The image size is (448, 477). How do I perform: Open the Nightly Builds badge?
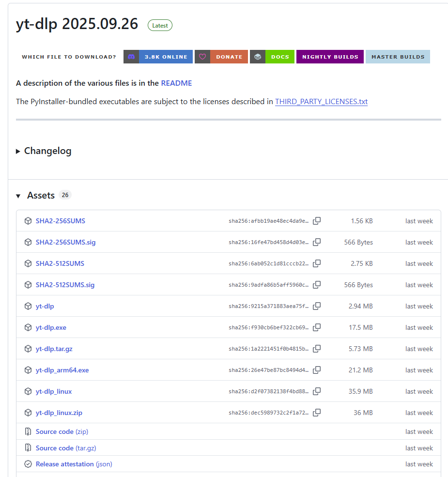330,57
